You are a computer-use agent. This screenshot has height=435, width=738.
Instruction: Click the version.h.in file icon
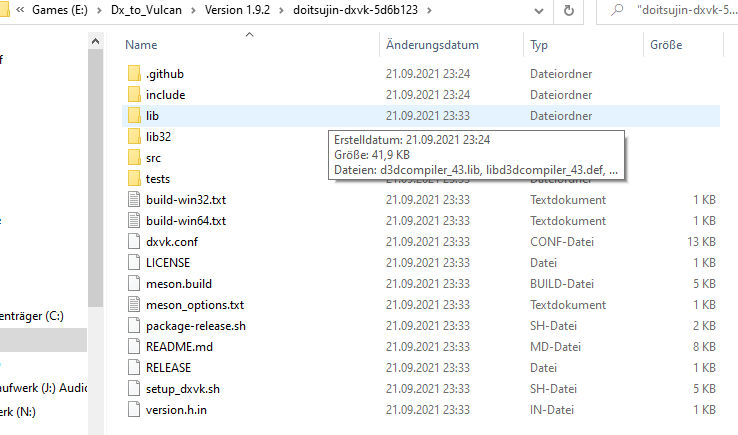(134, 410)
